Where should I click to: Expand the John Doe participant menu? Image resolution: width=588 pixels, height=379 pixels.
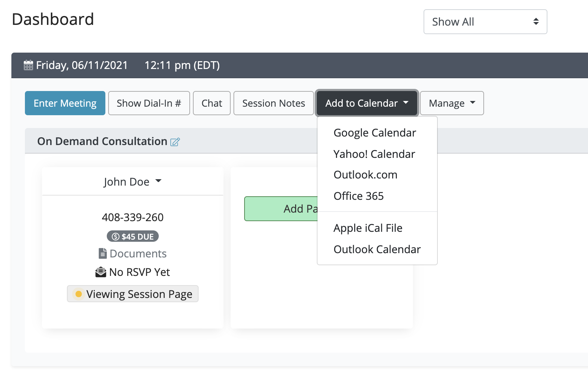[x=132, y=182]
